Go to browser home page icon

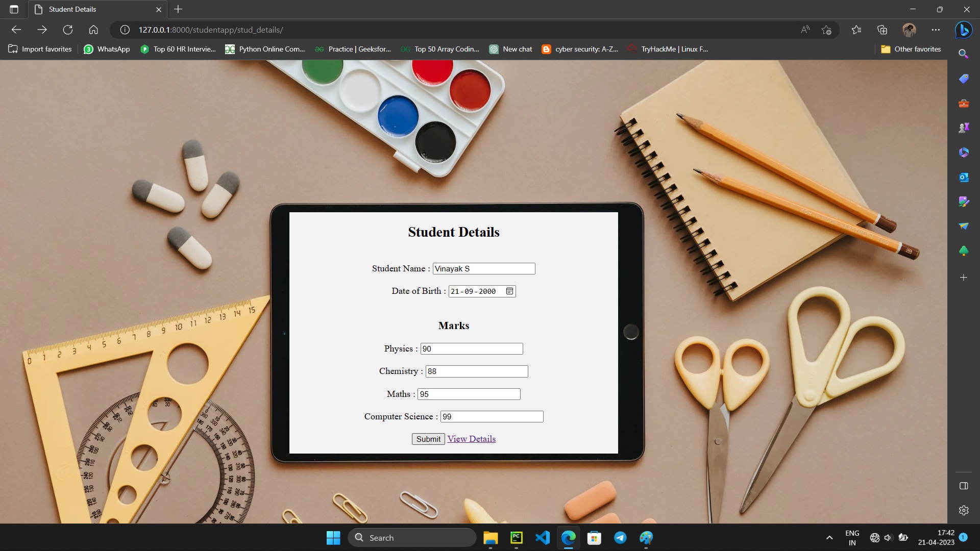coord(93,30)
